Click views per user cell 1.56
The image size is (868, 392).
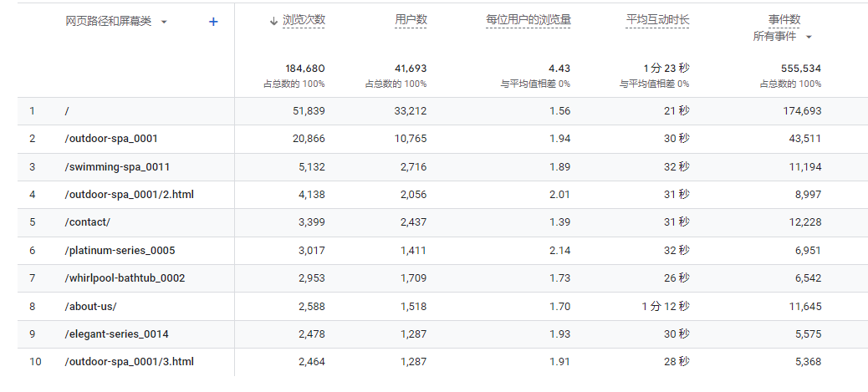point(559,110)
